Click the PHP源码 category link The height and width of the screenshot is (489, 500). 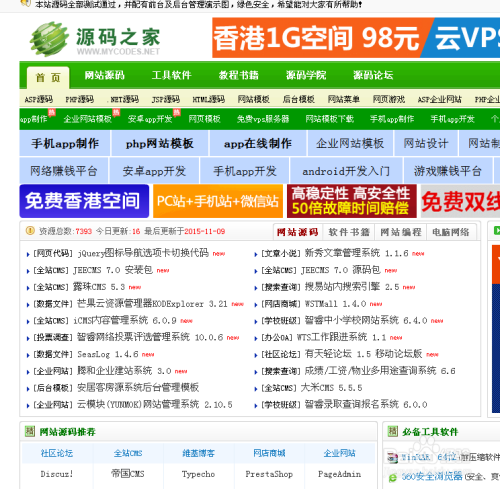tap(79, 99)
